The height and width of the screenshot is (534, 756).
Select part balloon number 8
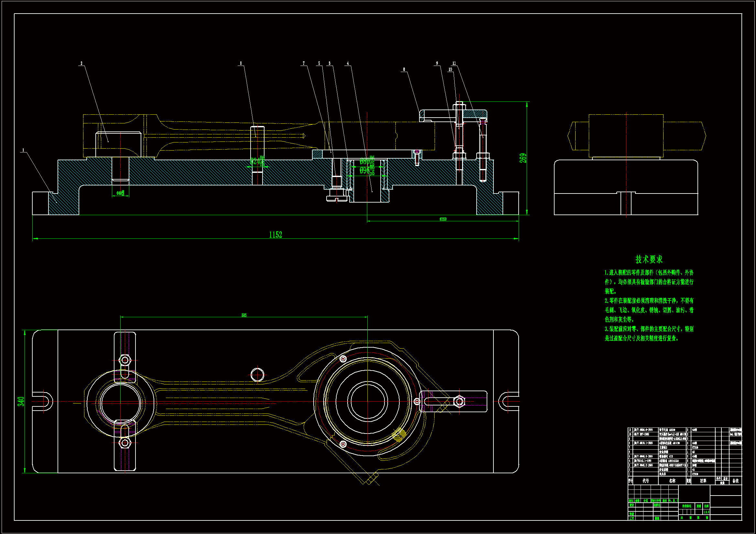(x=404, y=69)
